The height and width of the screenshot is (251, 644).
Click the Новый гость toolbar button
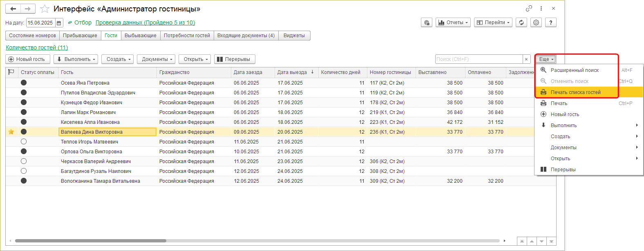(x=27, y=59)
